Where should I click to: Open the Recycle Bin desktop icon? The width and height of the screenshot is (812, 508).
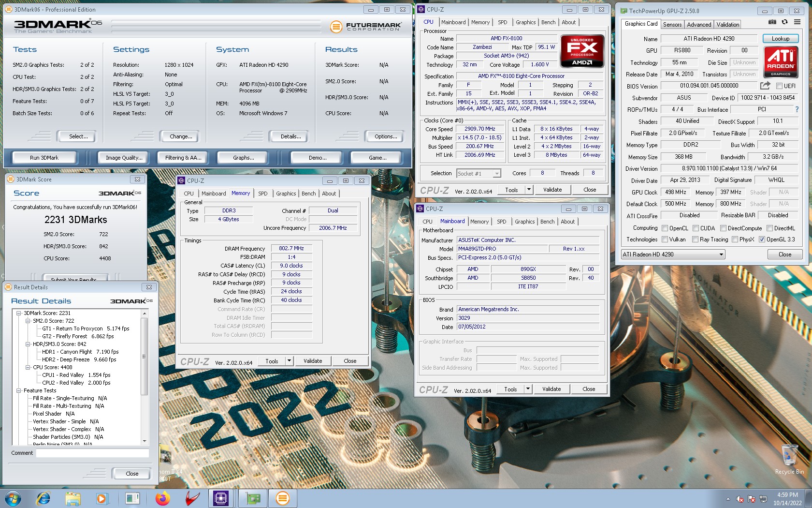point(789,460)
